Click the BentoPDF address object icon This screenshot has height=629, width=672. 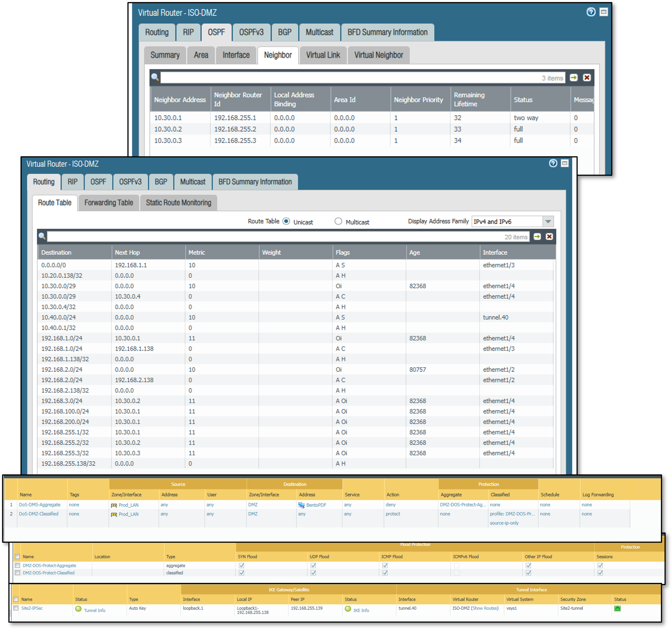[301, 505]
